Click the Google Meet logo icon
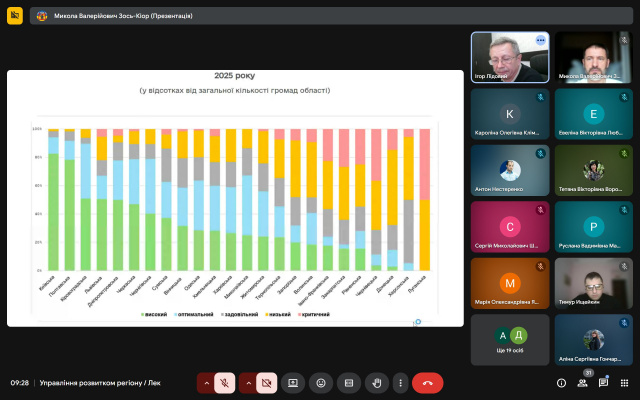 tap(14, 16)
